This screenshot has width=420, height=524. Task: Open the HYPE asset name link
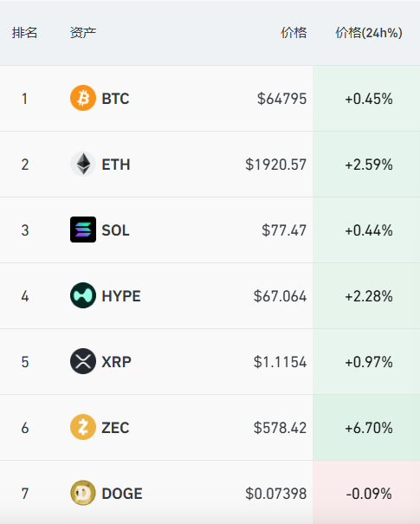pyautogui.click(x=121, y=296)
